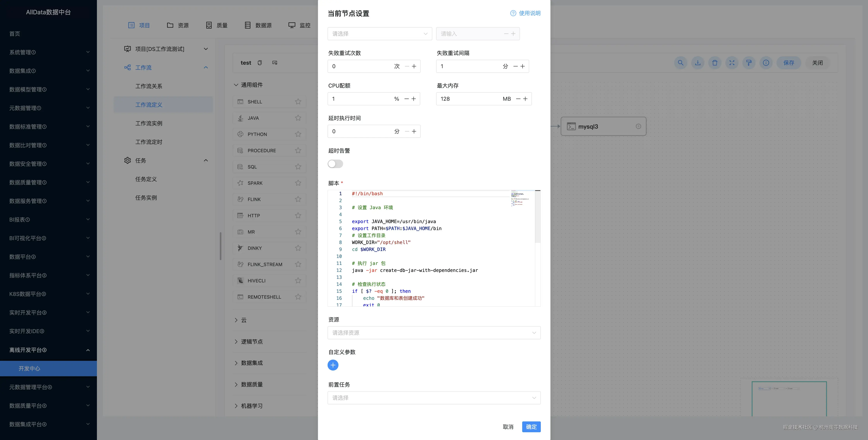Click the copy icon beside the test workflow name
The height and width of the screenshot is (440, 868).
(x=260, y=63)
